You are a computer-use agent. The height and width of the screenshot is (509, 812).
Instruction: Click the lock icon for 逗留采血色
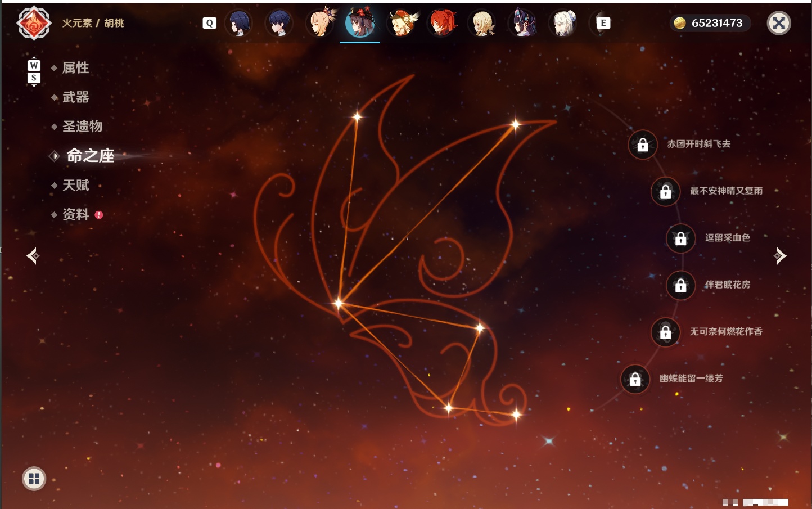pyautogui.click(x=681, y=238)
